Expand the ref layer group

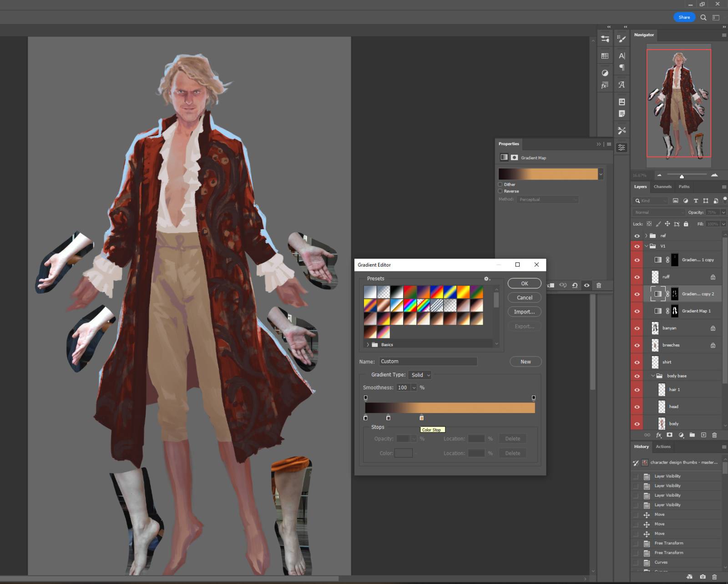tap(646, 236)
